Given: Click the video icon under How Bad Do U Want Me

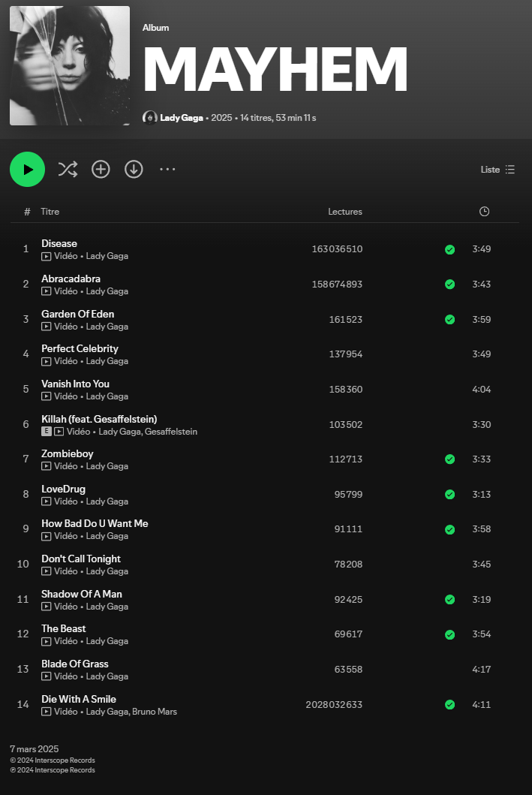Looking at the screenshot, I should click(46, 537).
